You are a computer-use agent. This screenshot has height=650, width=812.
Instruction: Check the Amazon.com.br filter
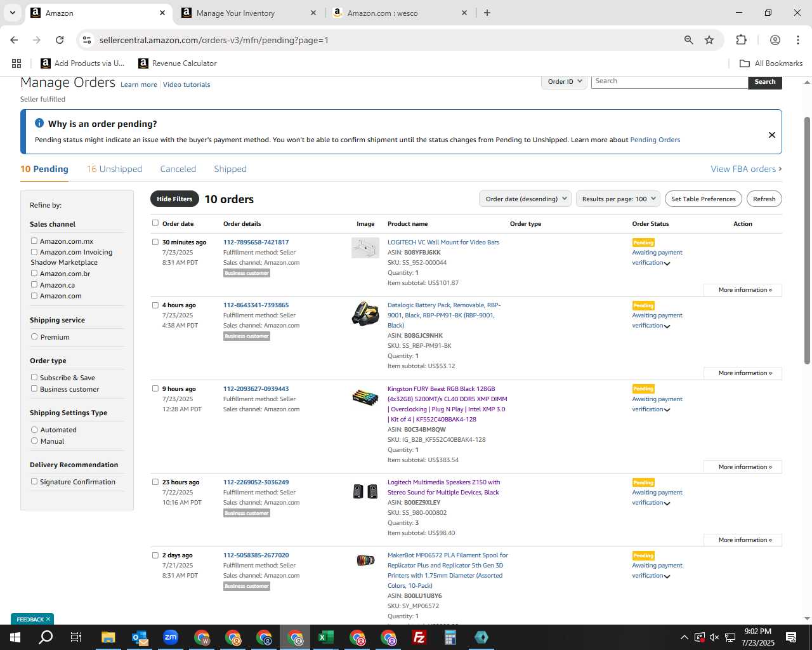[x=34, y=273]
